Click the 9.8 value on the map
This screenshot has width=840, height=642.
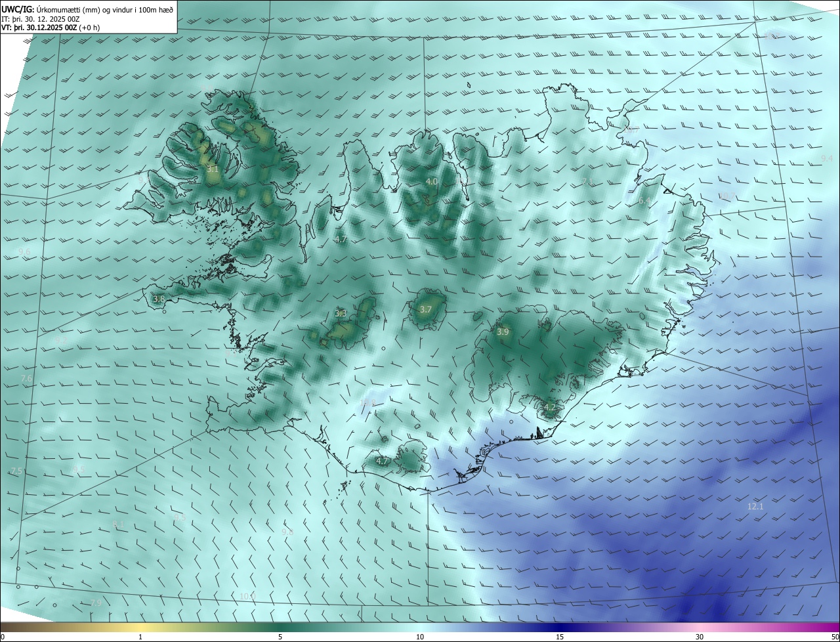pyautogui.click(x=287, y=532)
